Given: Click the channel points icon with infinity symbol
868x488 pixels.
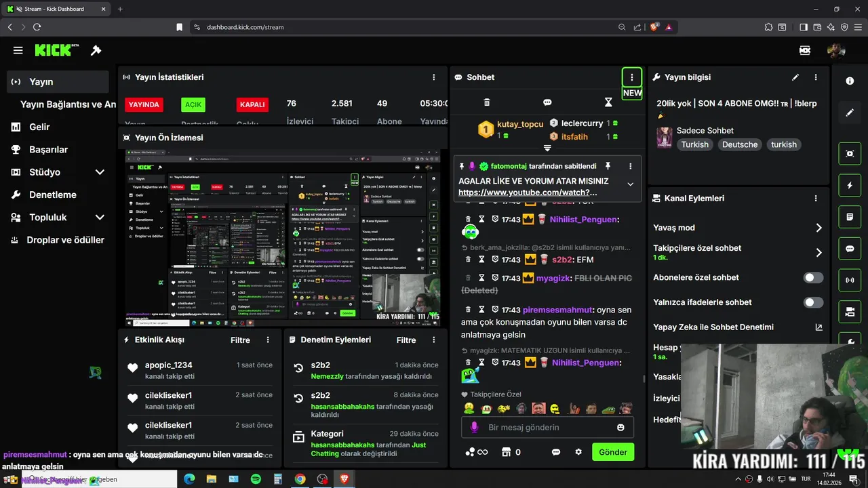Looking at the screenshot, I should click(477, 452).
